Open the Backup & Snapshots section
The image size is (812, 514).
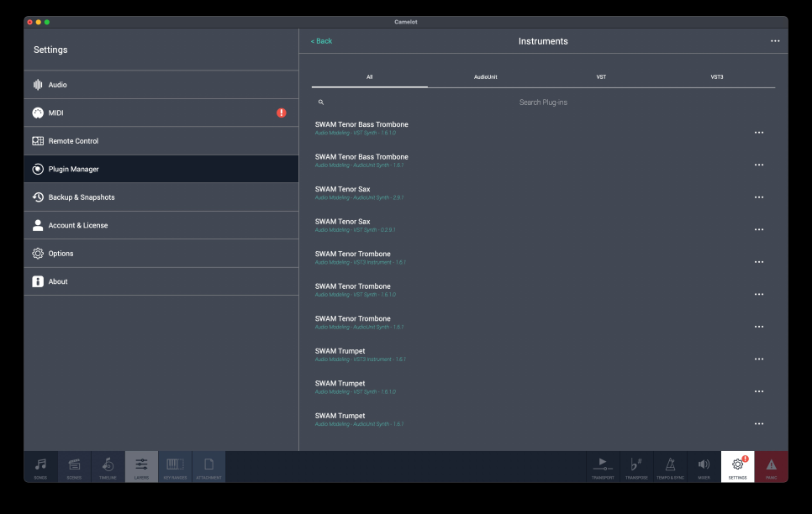(161, 197)
